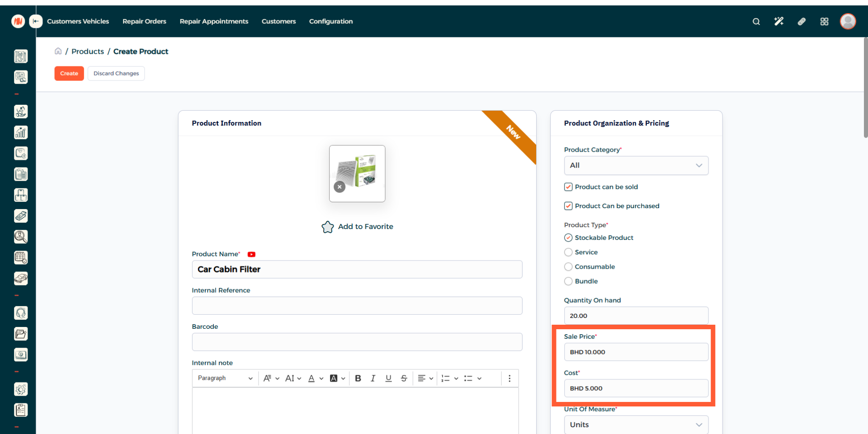Screen dimensions: 868x434
Task: Click the Add to Favorite star
Action: (x=328, y=227)
